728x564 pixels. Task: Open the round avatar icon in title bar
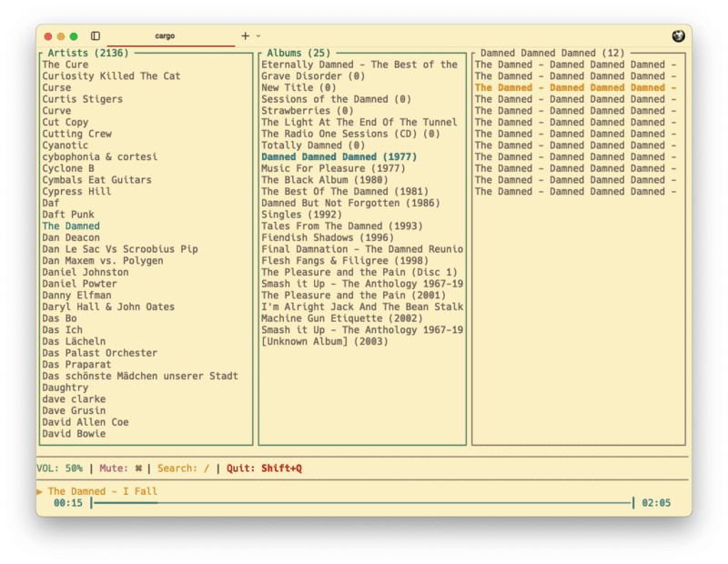[x=678, y=35]
